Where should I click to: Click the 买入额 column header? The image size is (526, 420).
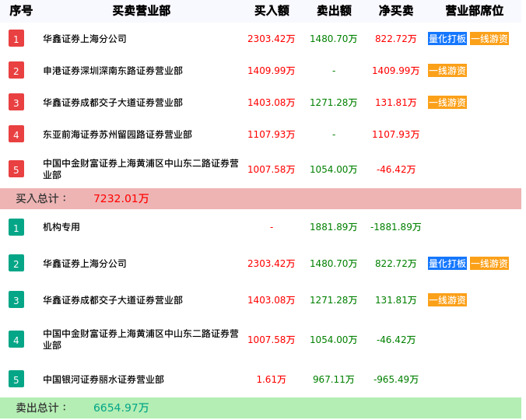[272, 11]
